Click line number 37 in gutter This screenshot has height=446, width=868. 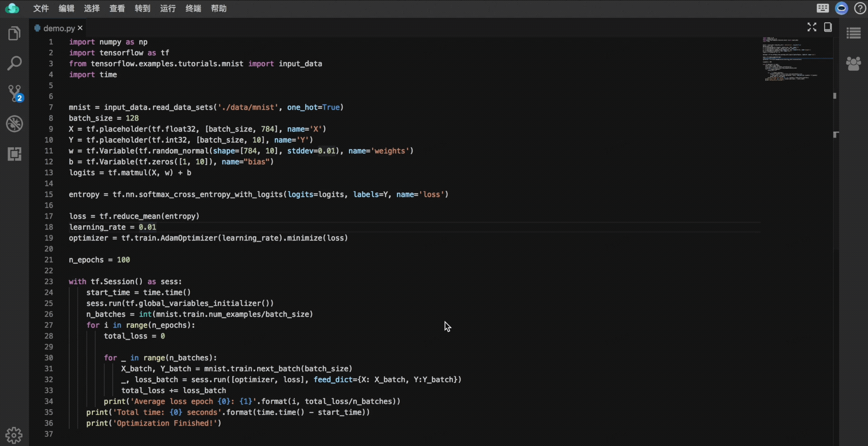click(x=49, y=434)
